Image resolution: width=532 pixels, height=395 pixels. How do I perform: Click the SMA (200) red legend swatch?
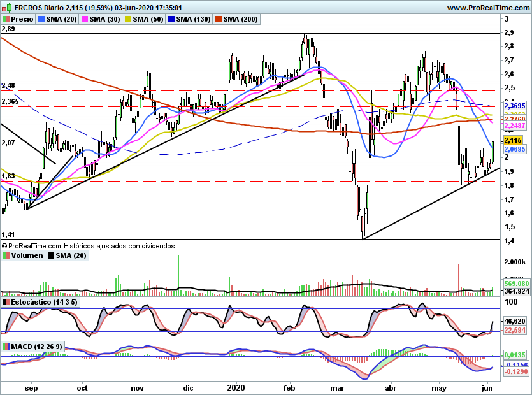tap(218, 19)
